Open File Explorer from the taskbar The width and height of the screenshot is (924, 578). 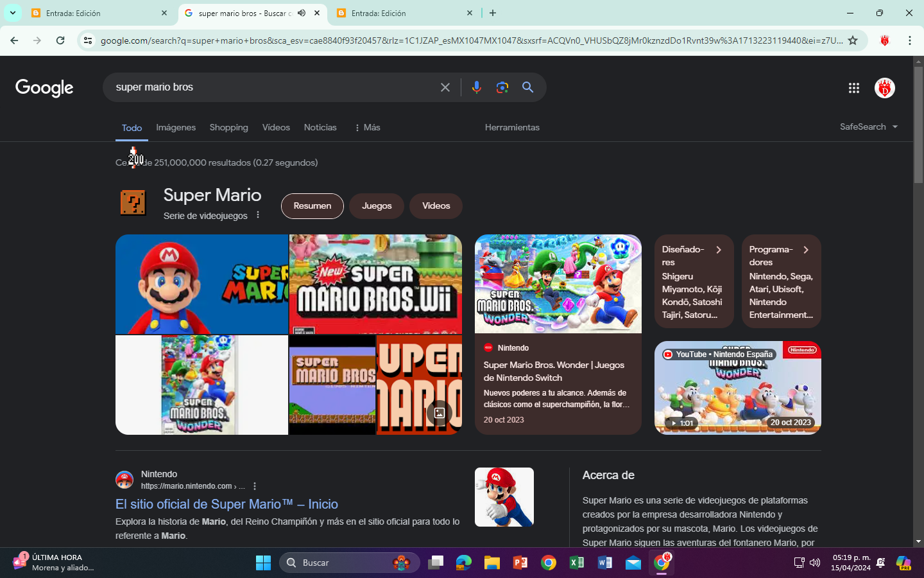[492, 563]
